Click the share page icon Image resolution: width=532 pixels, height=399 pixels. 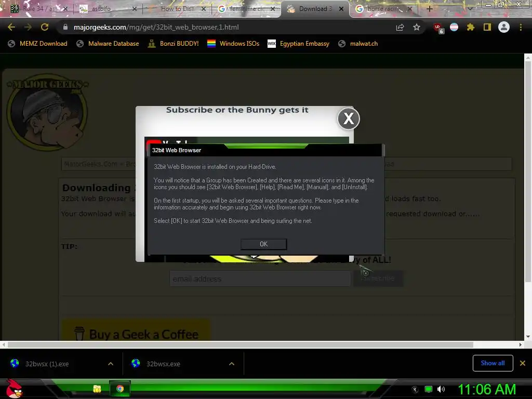[400, 27]
